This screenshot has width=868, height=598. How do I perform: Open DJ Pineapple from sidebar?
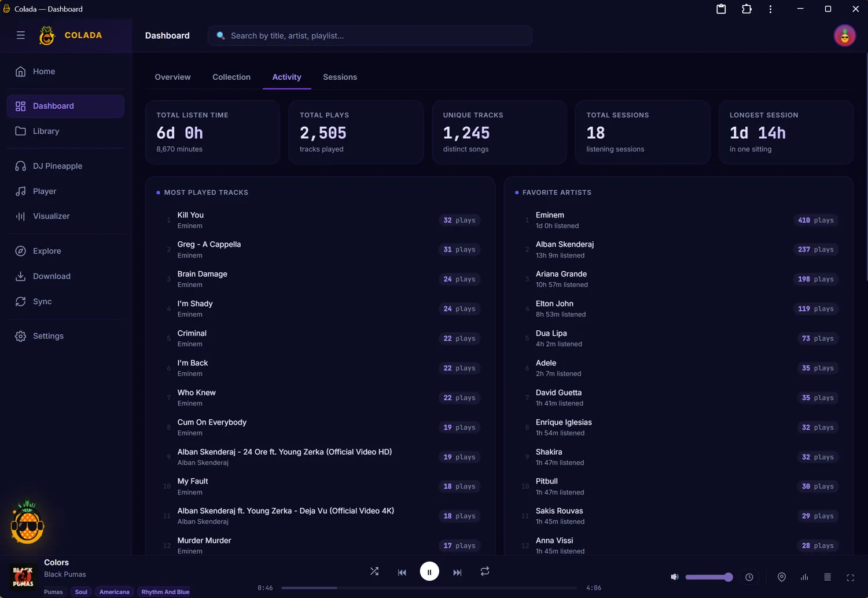coord(65,166)
